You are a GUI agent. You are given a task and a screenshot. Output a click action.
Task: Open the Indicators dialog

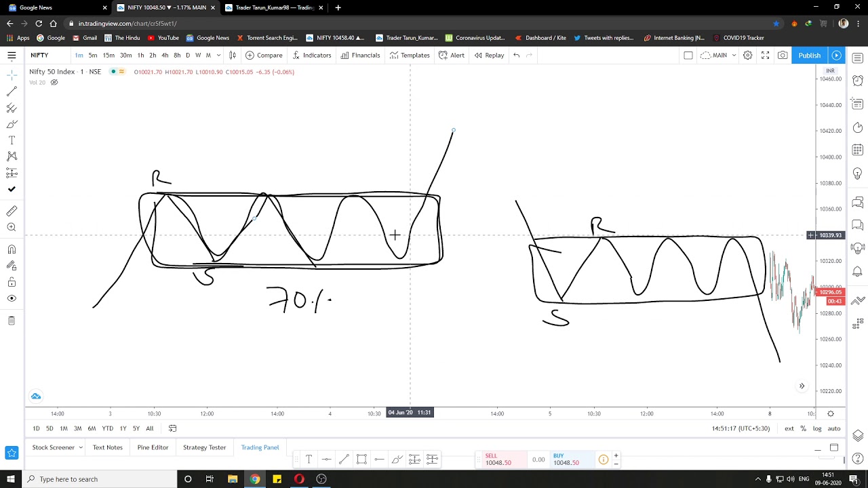point(311,55)
